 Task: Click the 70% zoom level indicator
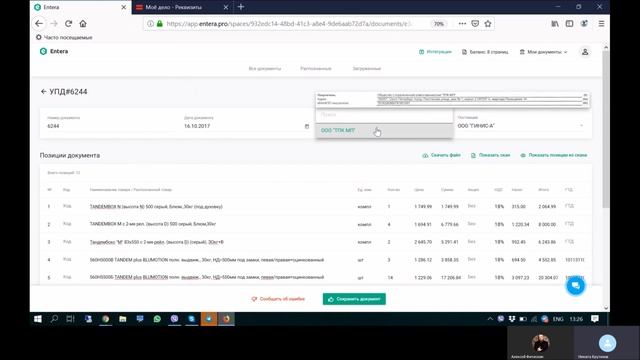click(x=438, y=24)
